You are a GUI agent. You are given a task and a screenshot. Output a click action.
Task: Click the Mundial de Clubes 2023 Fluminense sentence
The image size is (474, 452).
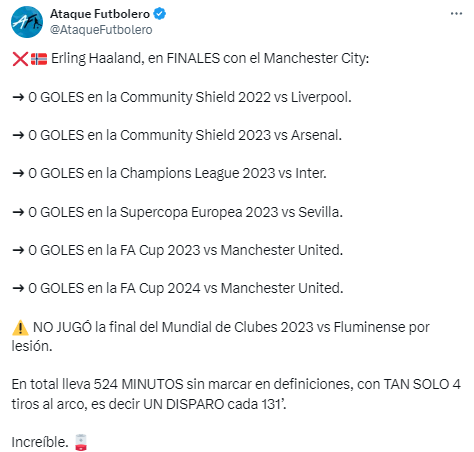(221, 337)
